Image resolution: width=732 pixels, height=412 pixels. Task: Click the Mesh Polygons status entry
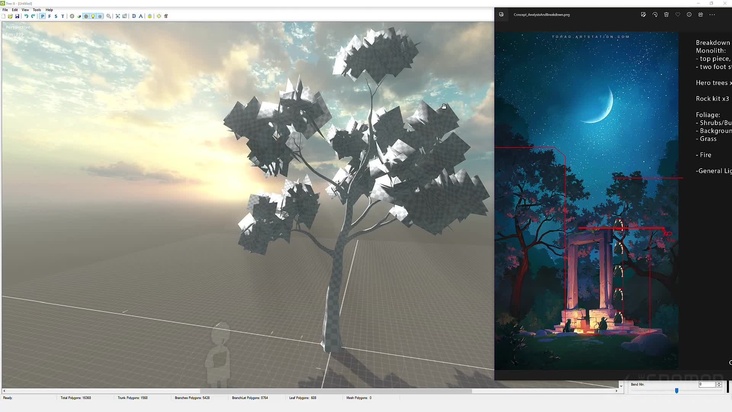coord(359,398)
